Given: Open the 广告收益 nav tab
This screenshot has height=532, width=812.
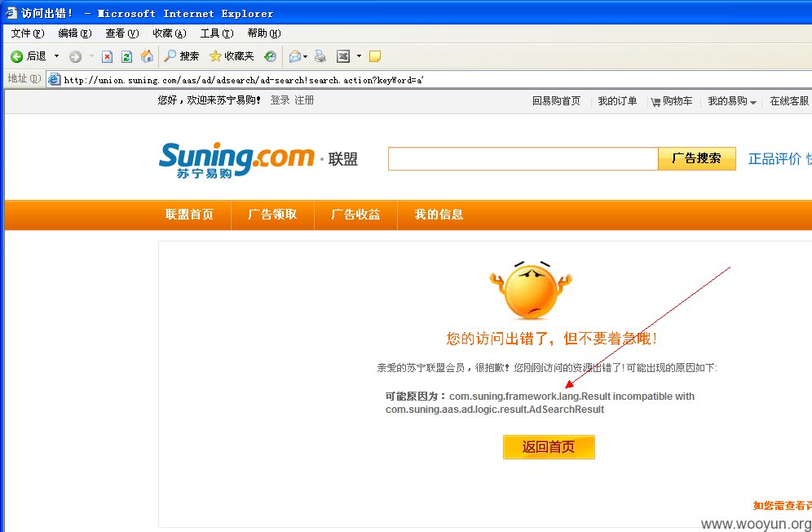Looking at the screenshot, I should pos(355,215).
